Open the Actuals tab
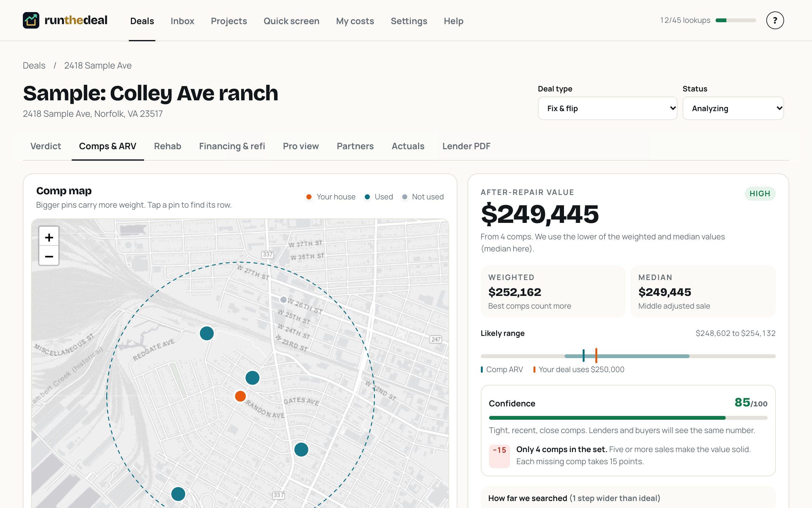This screenshot has width=812, height=508. point(408,146)
